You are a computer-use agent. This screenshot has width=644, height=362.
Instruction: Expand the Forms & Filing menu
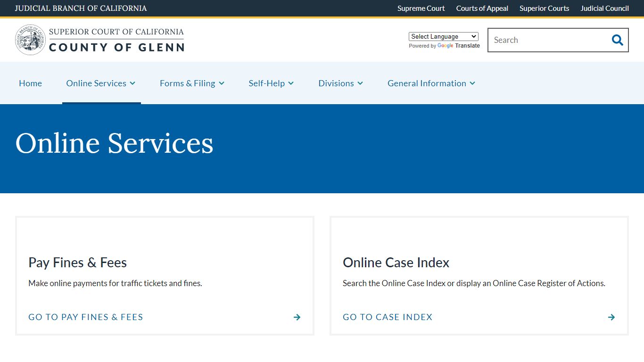coord(192,83)
